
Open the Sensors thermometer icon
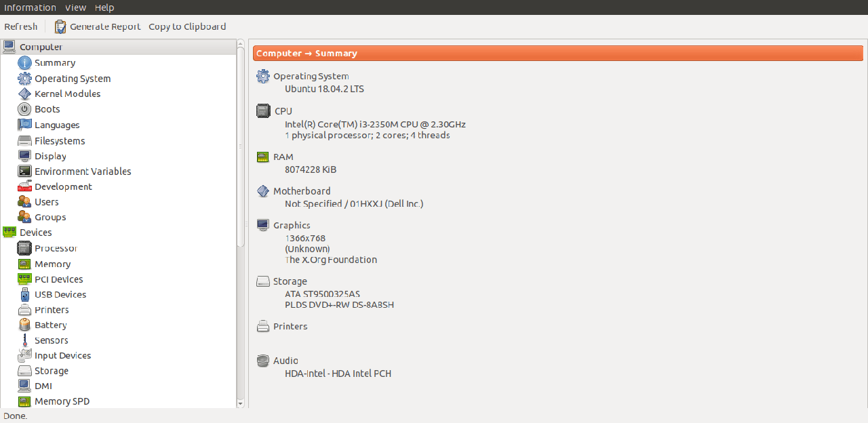(24, 340)
